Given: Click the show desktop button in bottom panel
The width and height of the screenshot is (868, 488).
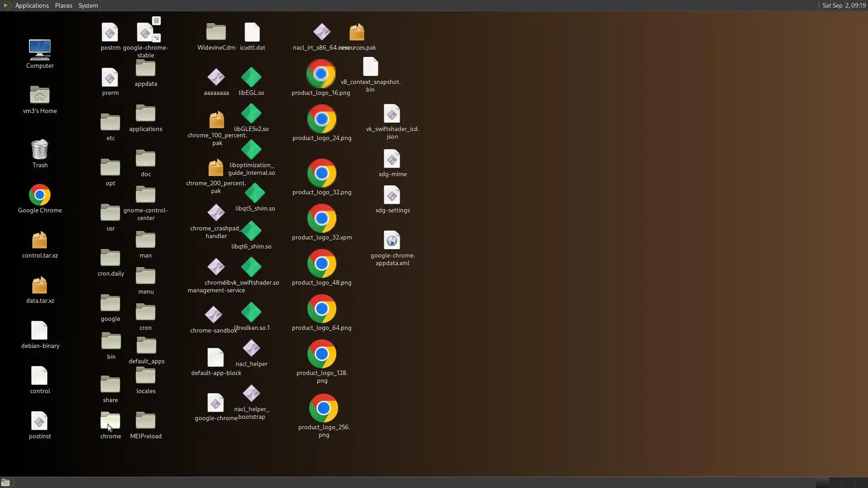Looking at the screenshot, I should click(x=5, y=483).
